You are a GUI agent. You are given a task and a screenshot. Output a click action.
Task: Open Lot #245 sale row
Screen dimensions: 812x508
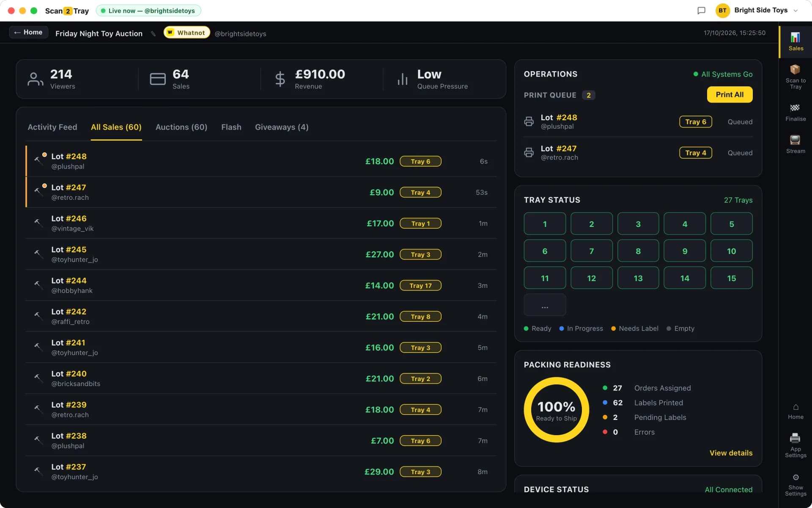pos(261,254)
